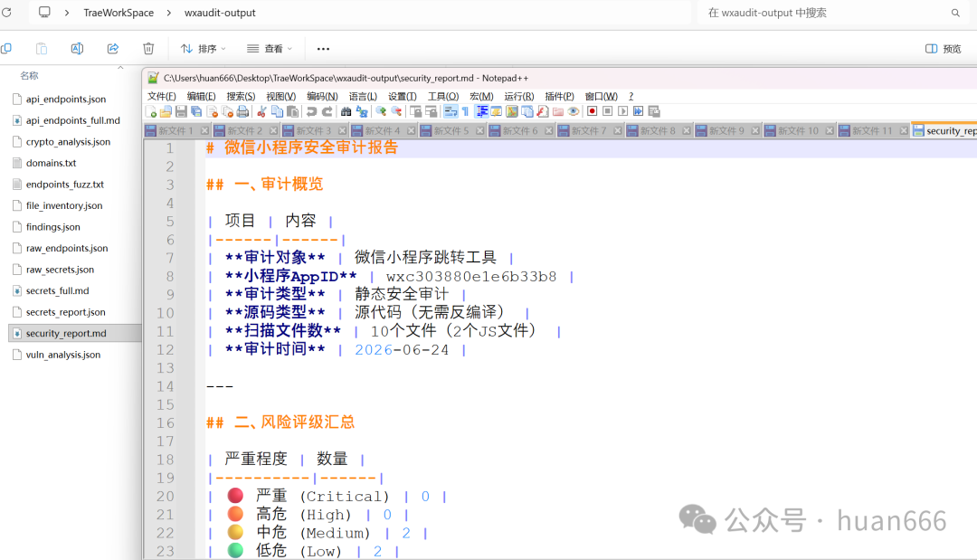
Task: Click the 名称 column sort header
Action: click(x=29, y=75)
